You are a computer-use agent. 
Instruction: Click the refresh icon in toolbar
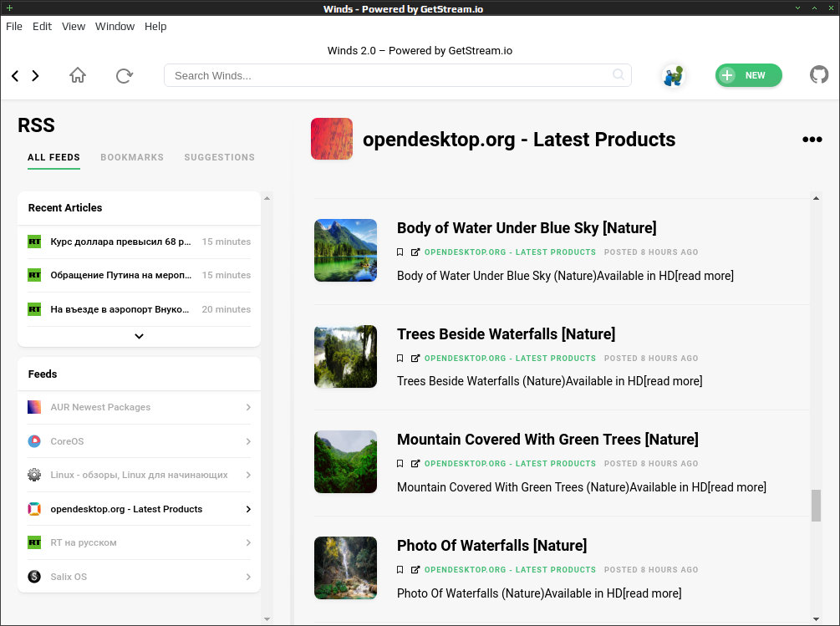[x=125, y=75]
